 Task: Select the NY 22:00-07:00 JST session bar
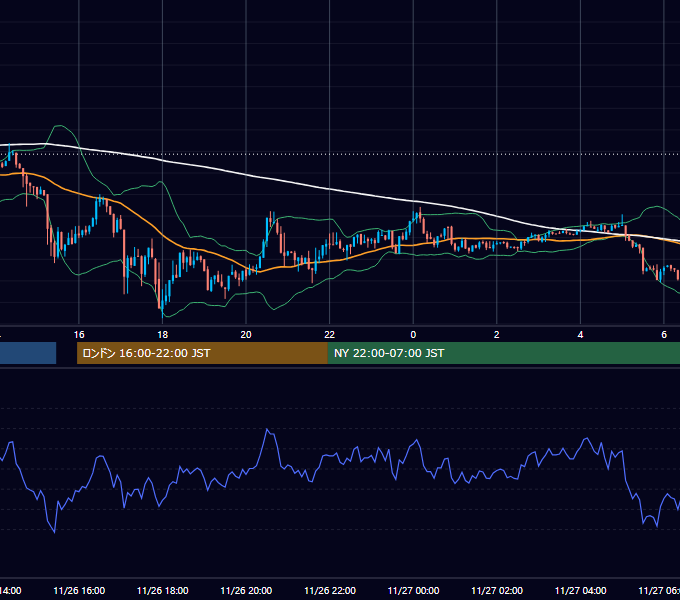point(503,353)
